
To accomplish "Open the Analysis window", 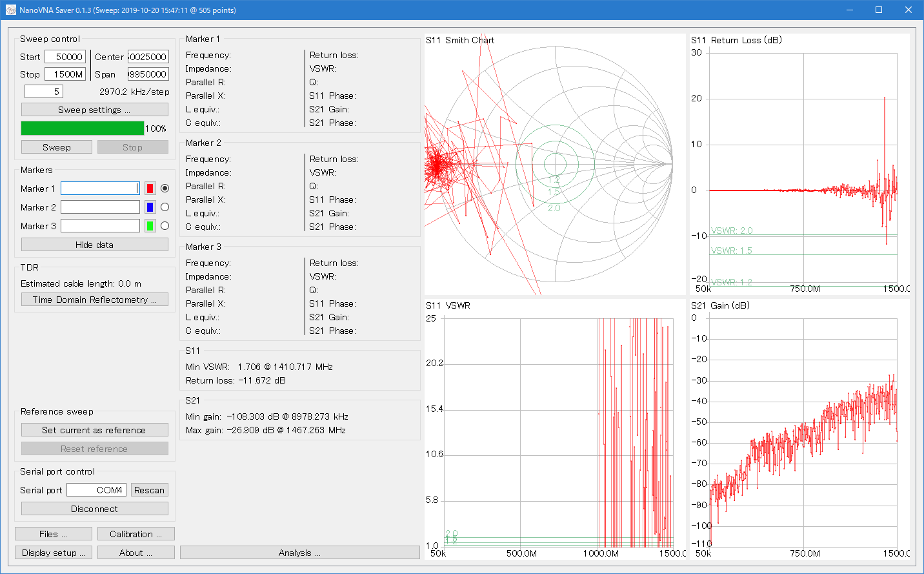I will [x=300, y=553].
